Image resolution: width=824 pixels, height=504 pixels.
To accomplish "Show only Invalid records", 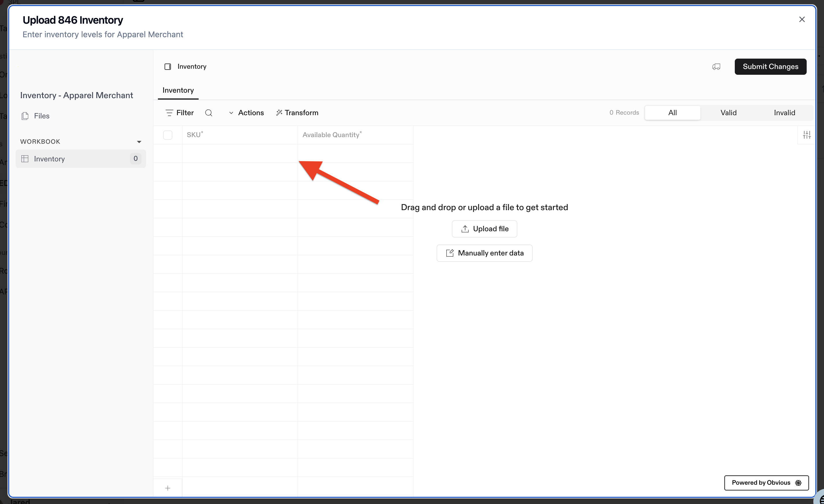I will click(784, 113).
